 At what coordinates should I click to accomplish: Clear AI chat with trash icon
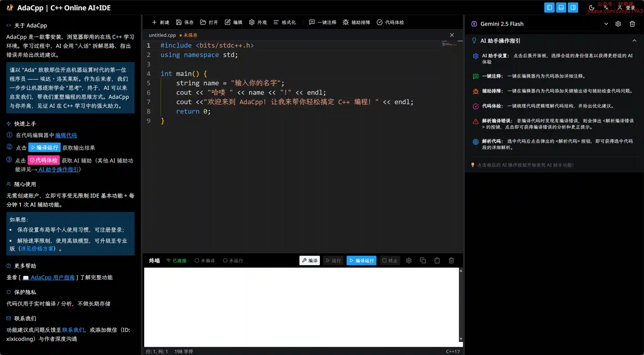pos(632,24)
